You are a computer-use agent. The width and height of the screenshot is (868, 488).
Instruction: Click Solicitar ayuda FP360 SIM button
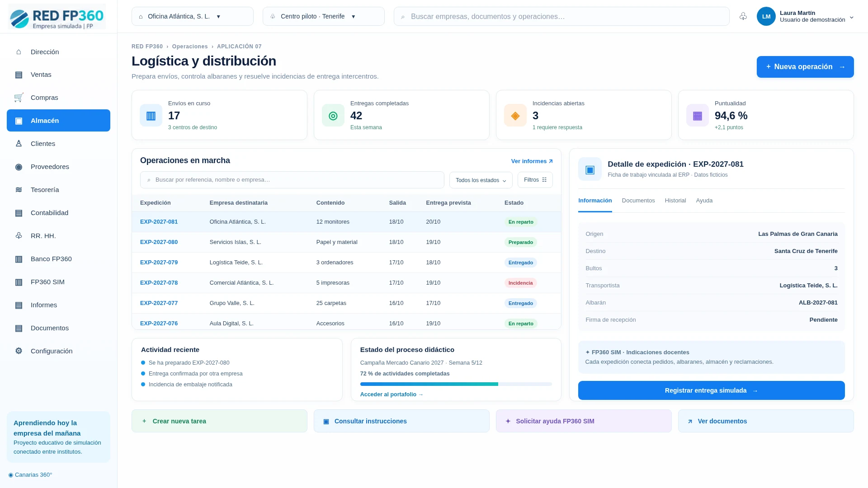click(584, 421)
